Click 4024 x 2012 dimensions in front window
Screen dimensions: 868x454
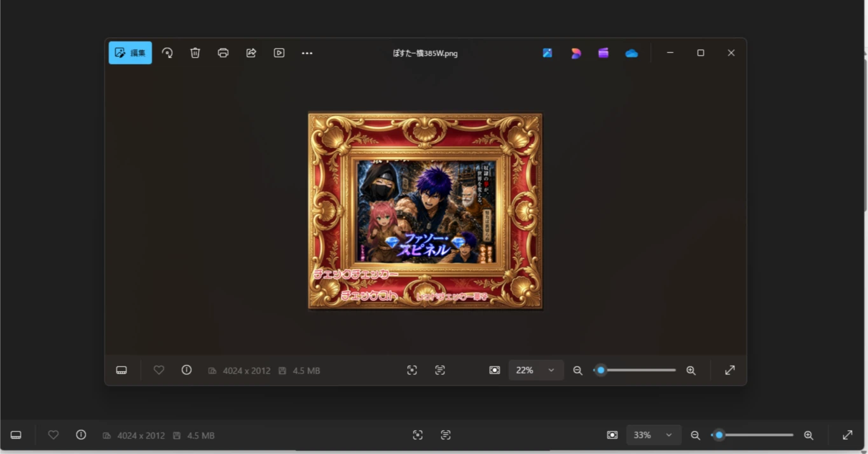[246, 371]
